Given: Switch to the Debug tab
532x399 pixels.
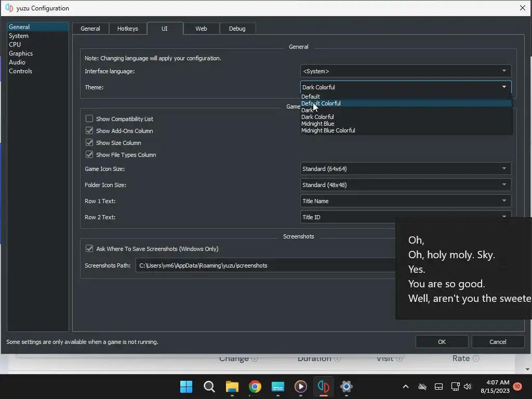Looking at the screenshot, I should (237, 29).
